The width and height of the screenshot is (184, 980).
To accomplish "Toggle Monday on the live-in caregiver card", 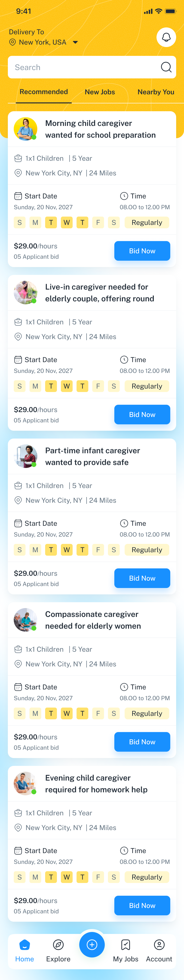I will pyautogui.click(x=35, y=386).
